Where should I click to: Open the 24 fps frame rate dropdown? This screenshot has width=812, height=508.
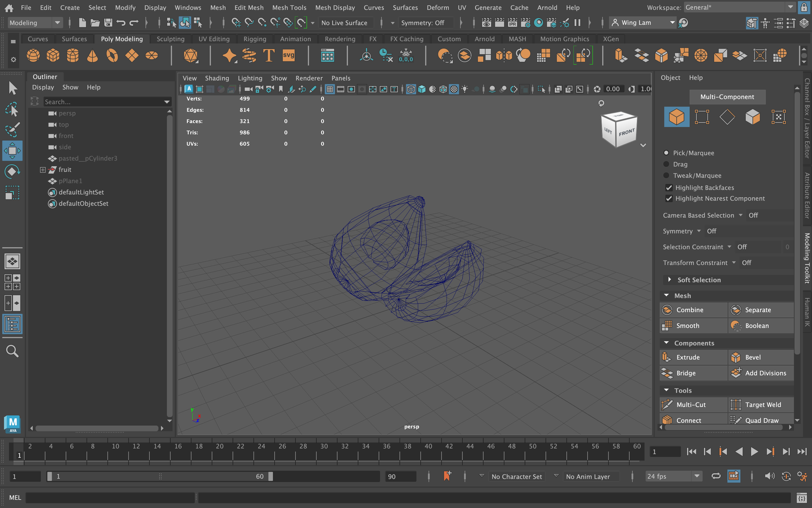[674, 476]
